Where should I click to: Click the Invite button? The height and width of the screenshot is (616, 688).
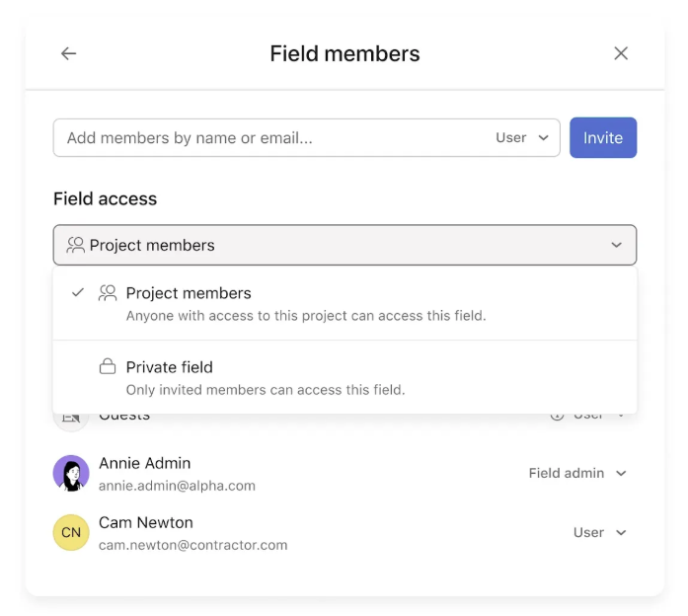point(603,138)
